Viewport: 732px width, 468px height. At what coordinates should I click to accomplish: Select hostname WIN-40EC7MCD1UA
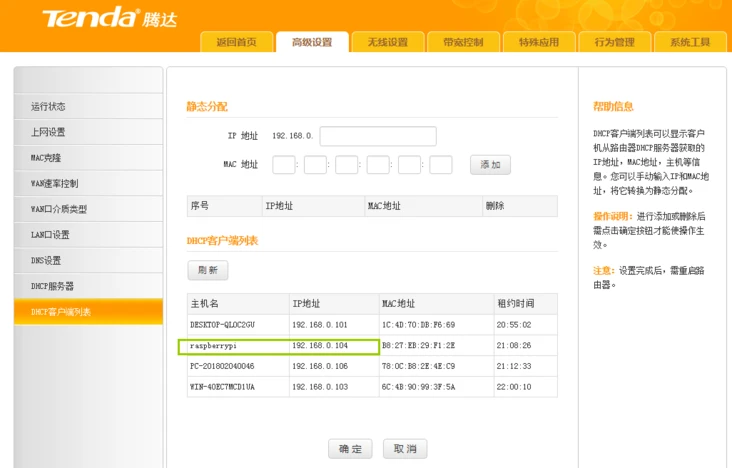(x=222, y=387)
